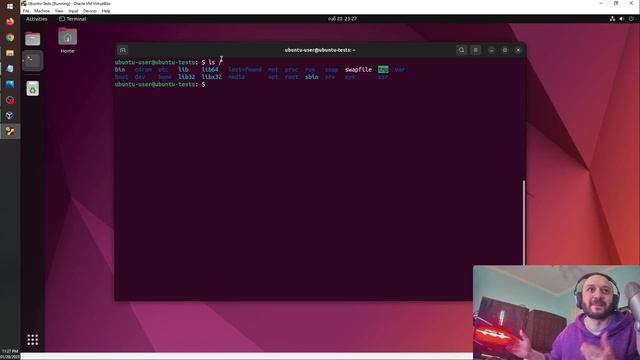
Task: Launch Chrome from Windows taskbar
Action: point(10,38)
